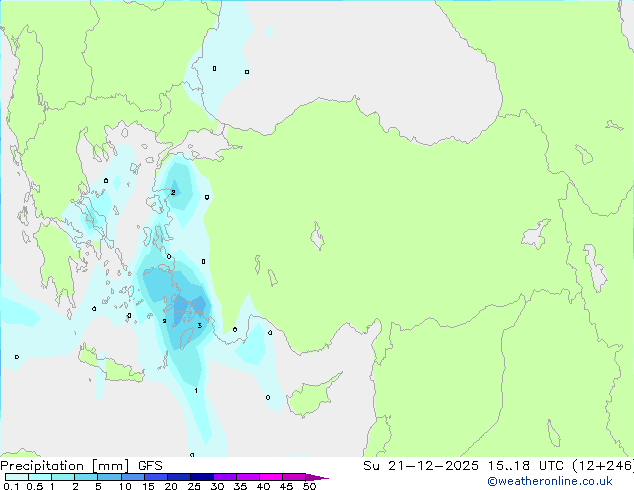
Task: Click the 1–2 mm legend color swatch
Action: 63,477
